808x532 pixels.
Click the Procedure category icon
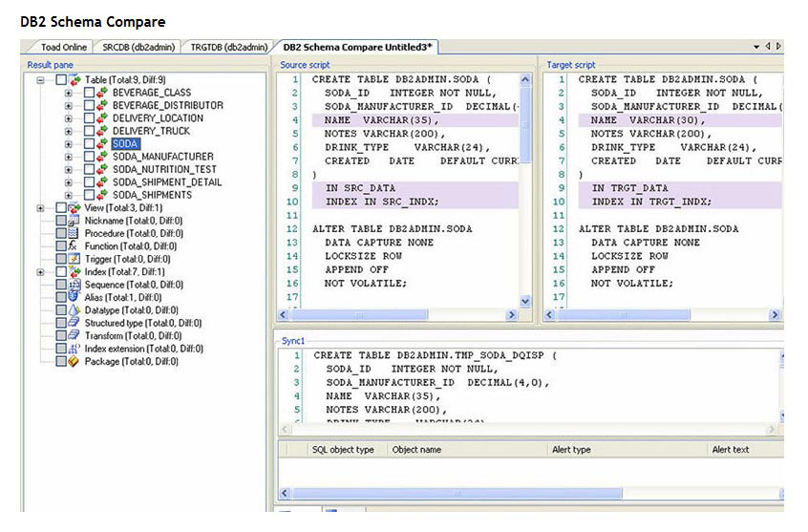point(74,233)
